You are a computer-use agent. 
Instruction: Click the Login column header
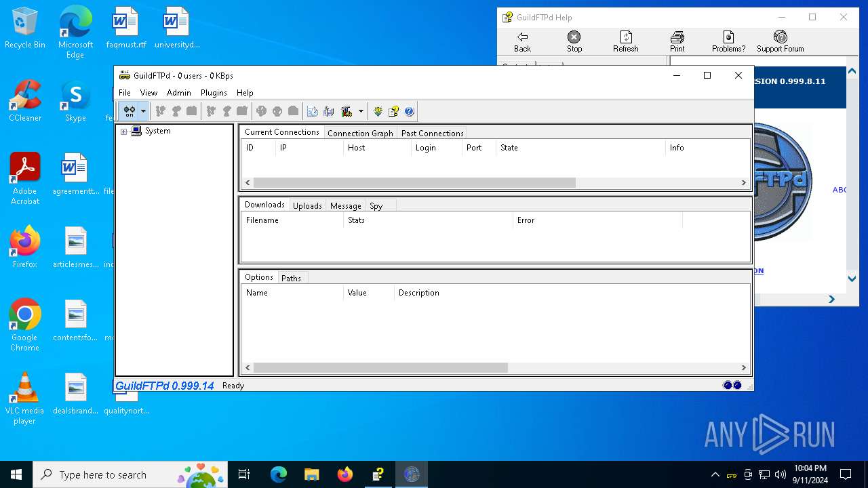coord(436,148)
